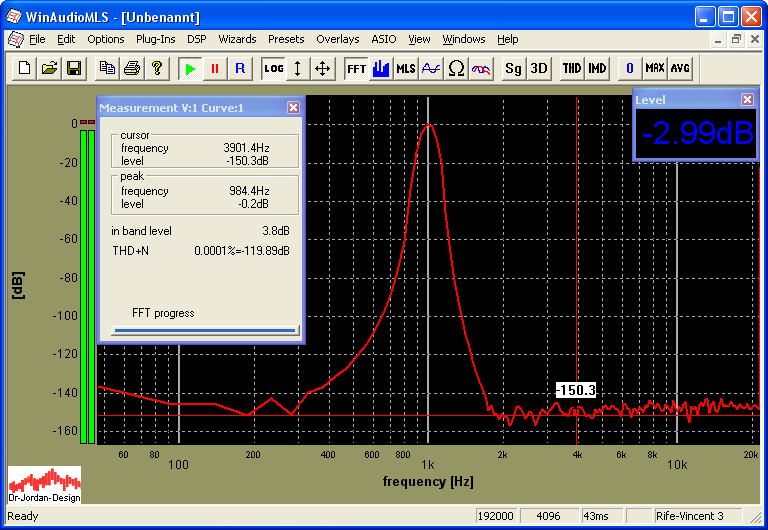Start measurement with green play button
The image size is (768, 530).
(189, 68)
